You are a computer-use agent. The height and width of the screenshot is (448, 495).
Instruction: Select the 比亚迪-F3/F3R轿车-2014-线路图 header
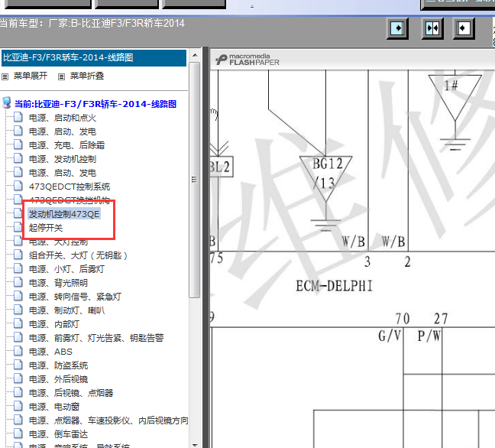click(94, 57)
